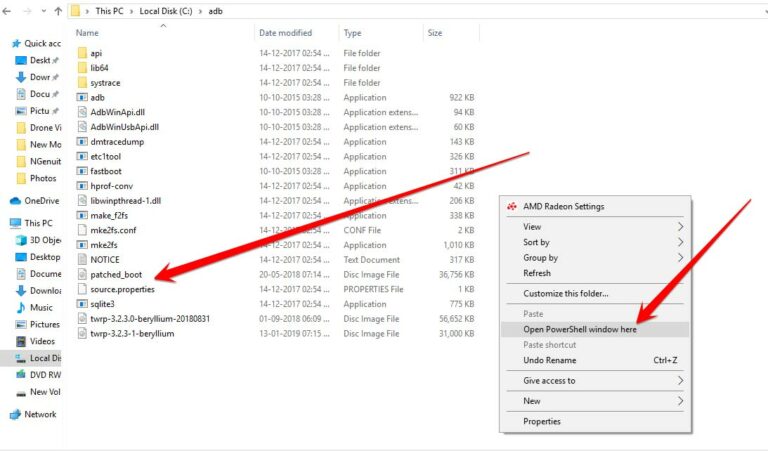
Task: Open Properties from the context menu
Action: point(542,421)
